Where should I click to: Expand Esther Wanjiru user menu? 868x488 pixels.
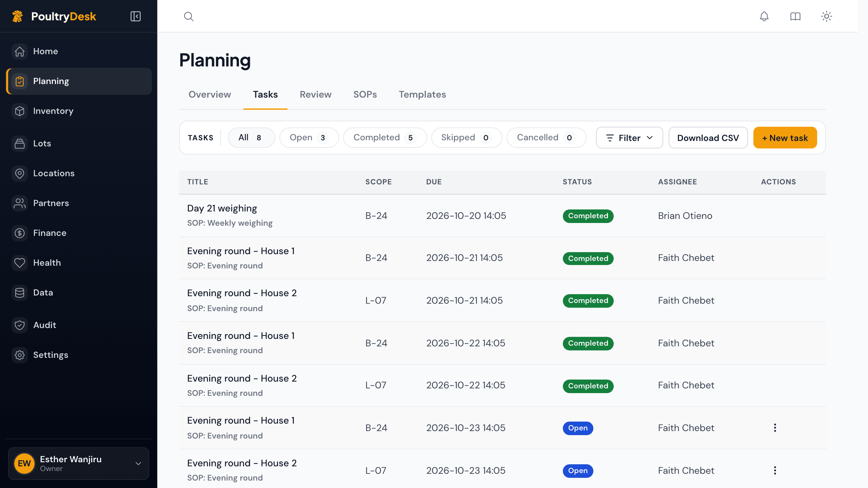tap(79, 464)
